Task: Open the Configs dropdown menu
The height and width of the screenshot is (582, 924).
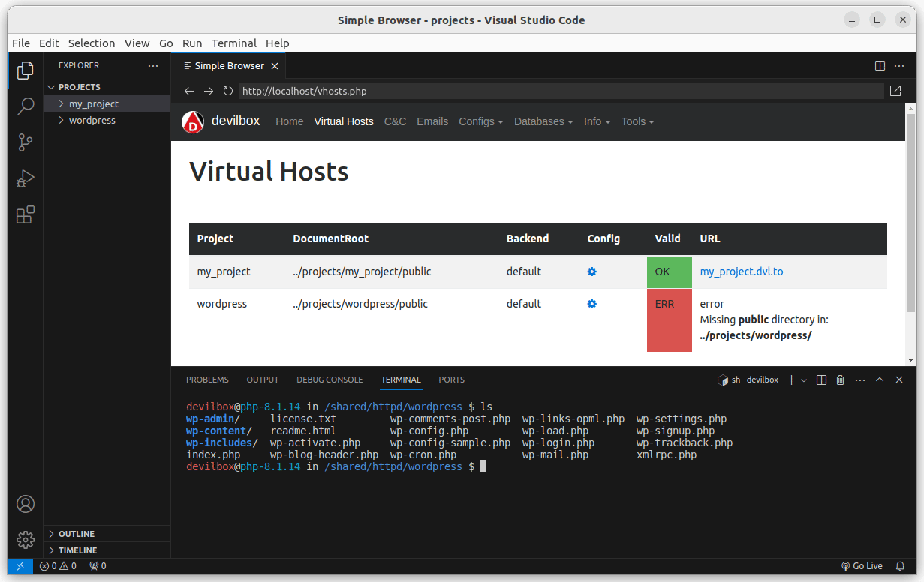Action: click(480, 121)
